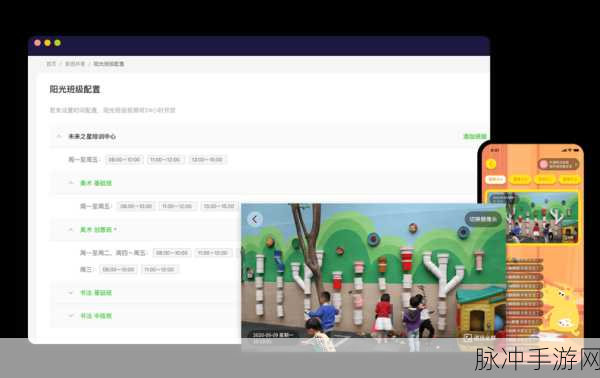This screenshot has width=600, height=378.
Task: Click the pink avatar icon on the phone header
Action: 543,165
